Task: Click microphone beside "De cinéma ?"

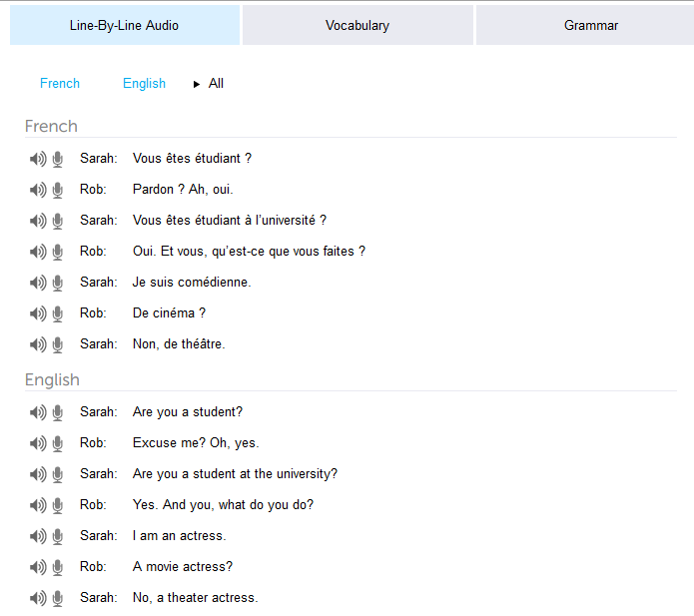Action: [x=58, y=313]
